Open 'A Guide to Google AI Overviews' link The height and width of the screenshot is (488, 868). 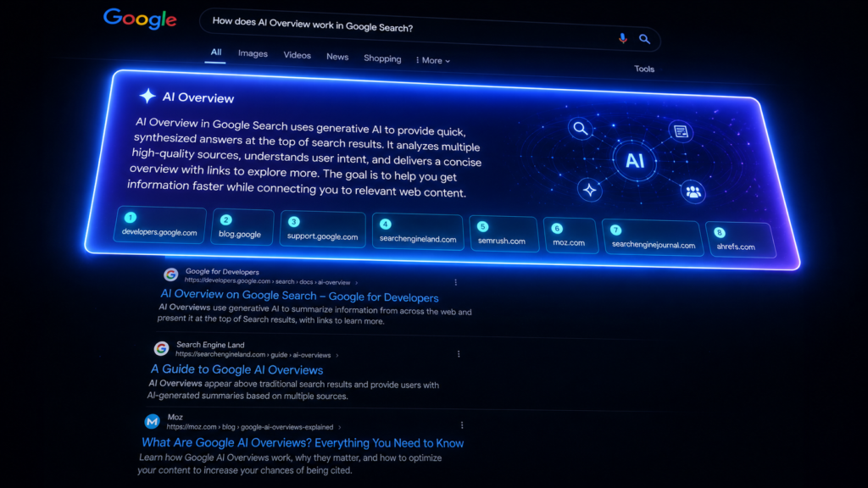coord(237,369)
